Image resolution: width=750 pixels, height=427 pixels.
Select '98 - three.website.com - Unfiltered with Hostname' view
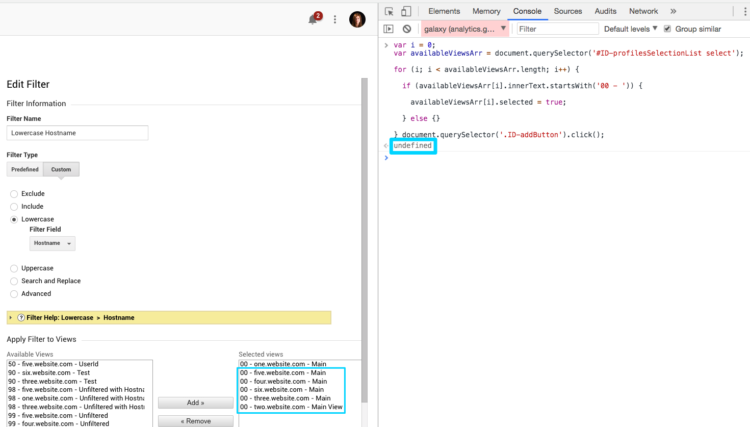(x=79, y=407)
